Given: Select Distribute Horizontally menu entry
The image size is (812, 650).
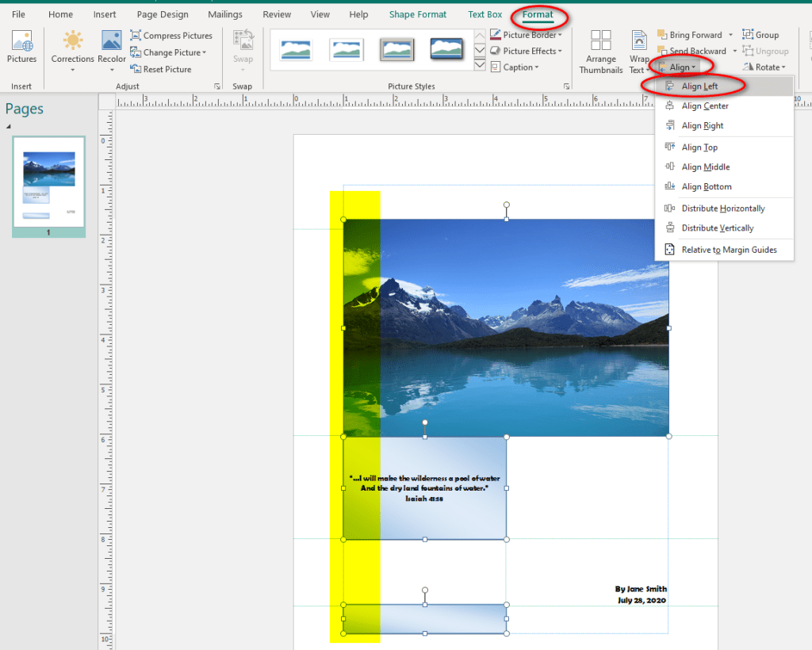Looking at the screenshot, I should [x=722, y=208].
